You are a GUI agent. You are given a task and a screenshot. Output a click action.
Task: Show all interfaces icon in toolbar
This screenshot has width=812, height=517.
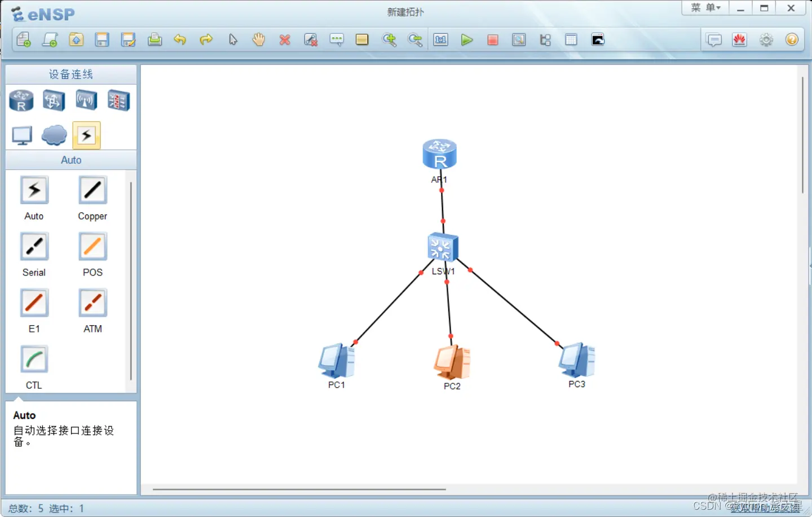point(545,40)
